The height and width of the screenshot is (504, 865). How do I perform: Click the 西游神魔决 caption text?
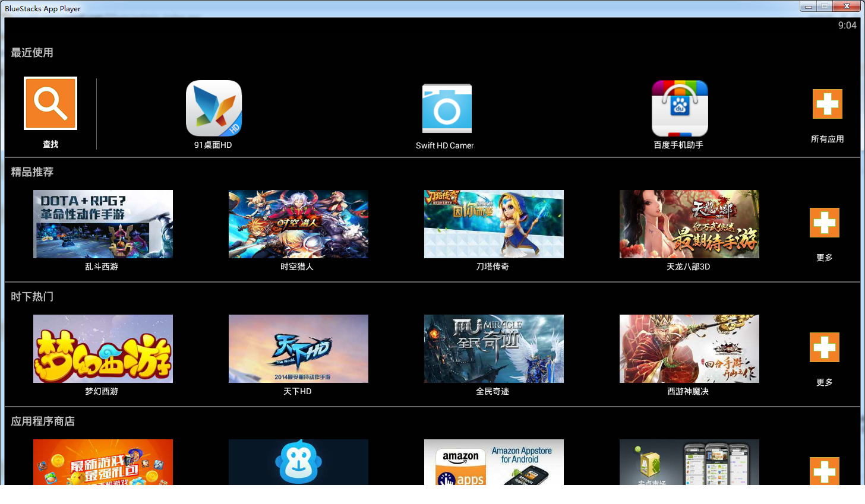point(688,391)
